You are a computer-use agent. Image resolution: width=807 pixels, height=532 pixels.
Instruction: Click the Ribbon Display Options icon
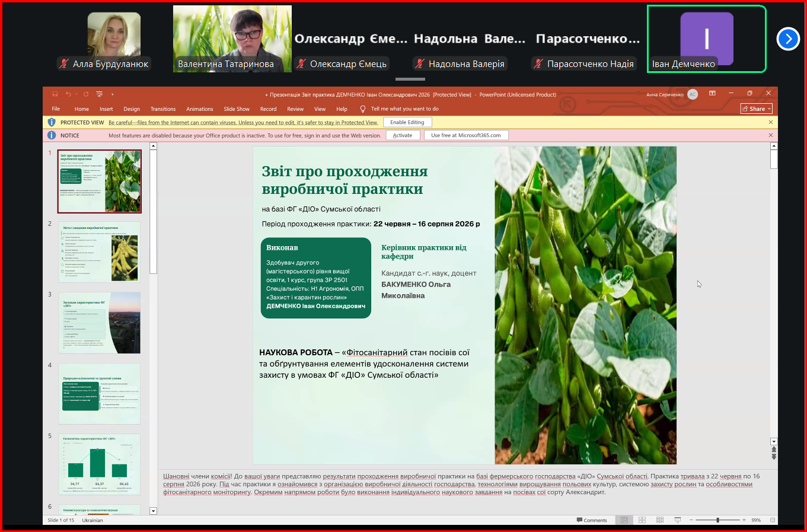712,94
